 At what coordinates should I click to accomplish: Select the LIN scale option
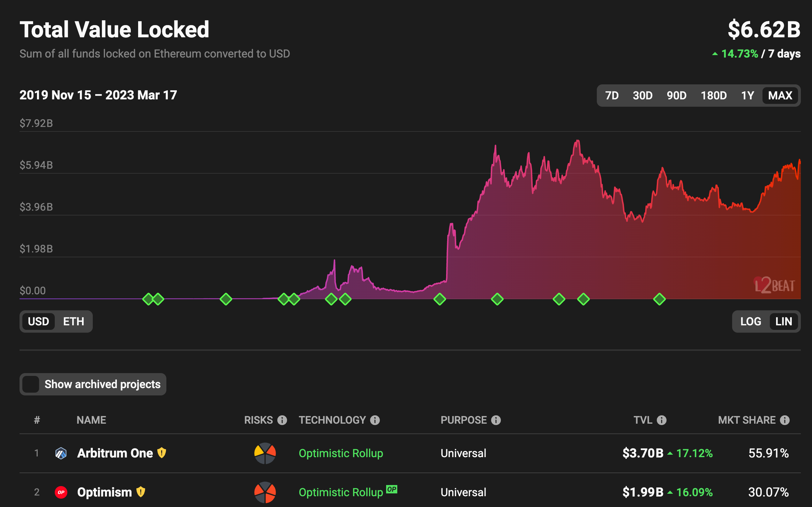point(783,321)
